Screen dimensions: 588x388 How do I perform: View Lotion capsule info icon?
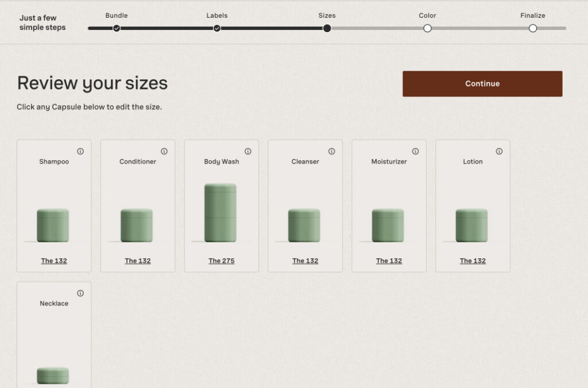pos(500,152)
